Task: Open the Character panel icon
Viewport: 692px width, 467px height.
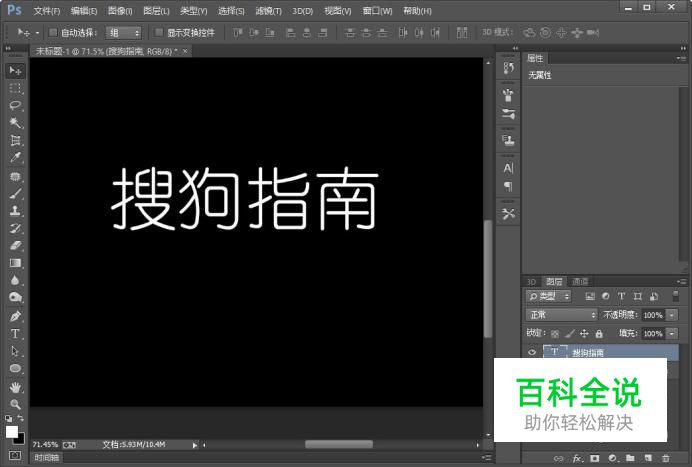Action: 508,168
